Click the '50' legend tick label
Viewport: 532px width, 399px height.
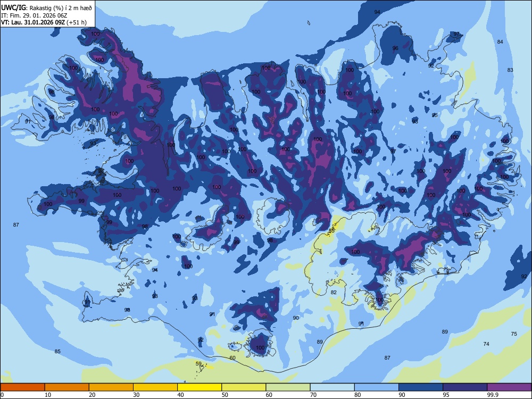click(x=225, y=395)
